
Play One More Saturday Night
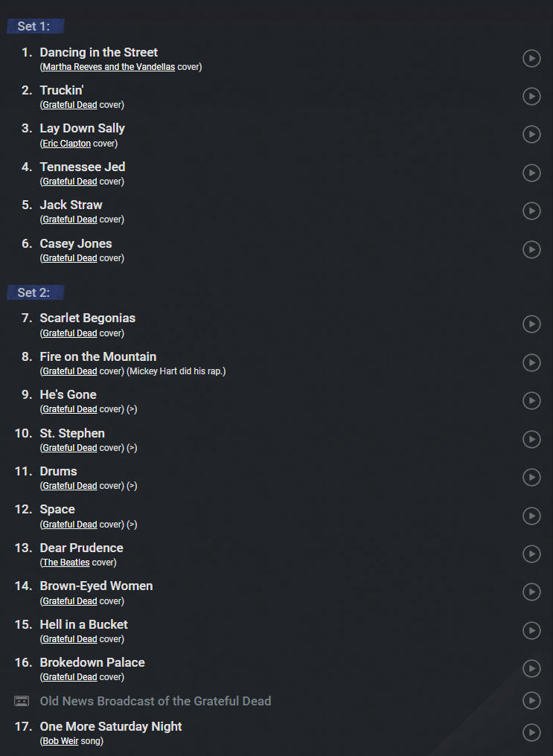point(531,732)
